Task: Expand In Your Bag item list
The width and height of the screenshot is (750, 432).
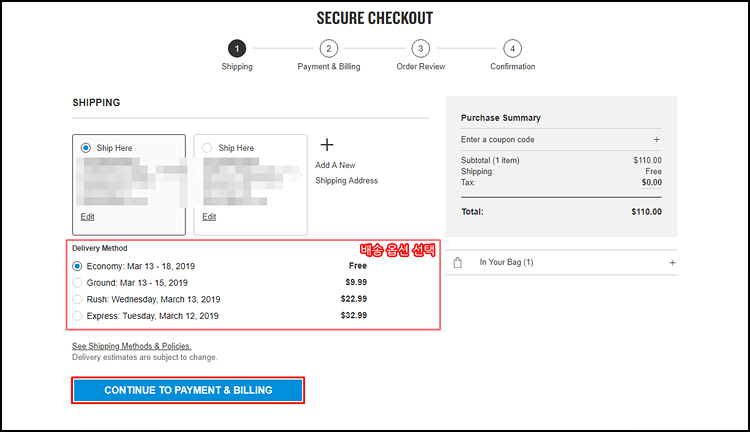Action: (x=672, y=263)
